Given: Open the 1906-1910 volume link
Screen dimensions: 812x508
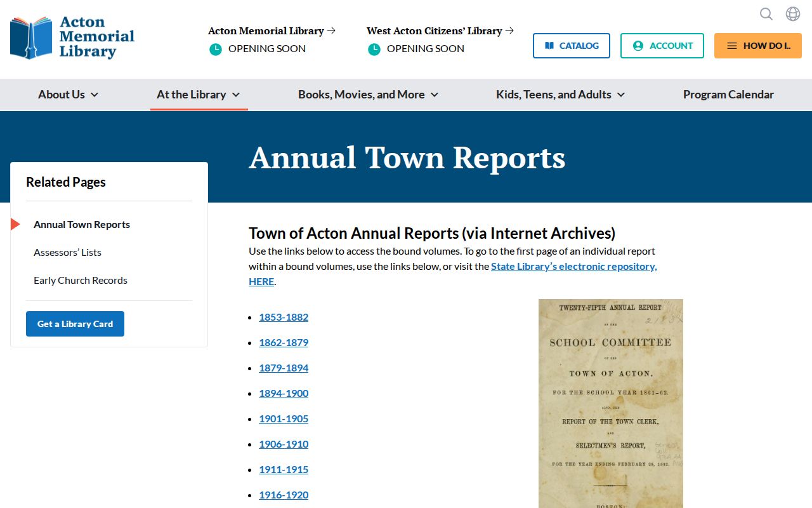Looking at the screenshot, I should [x=284, y=444].
